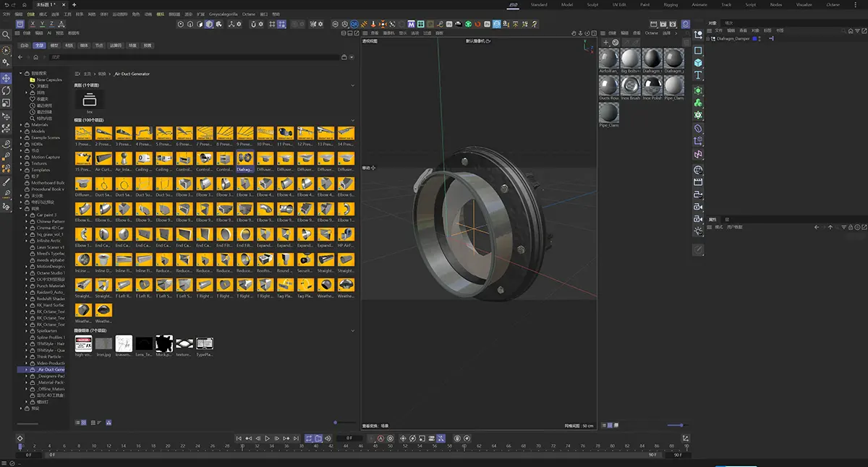Switch to the Sculpt layout tab

tap(593, 4)
